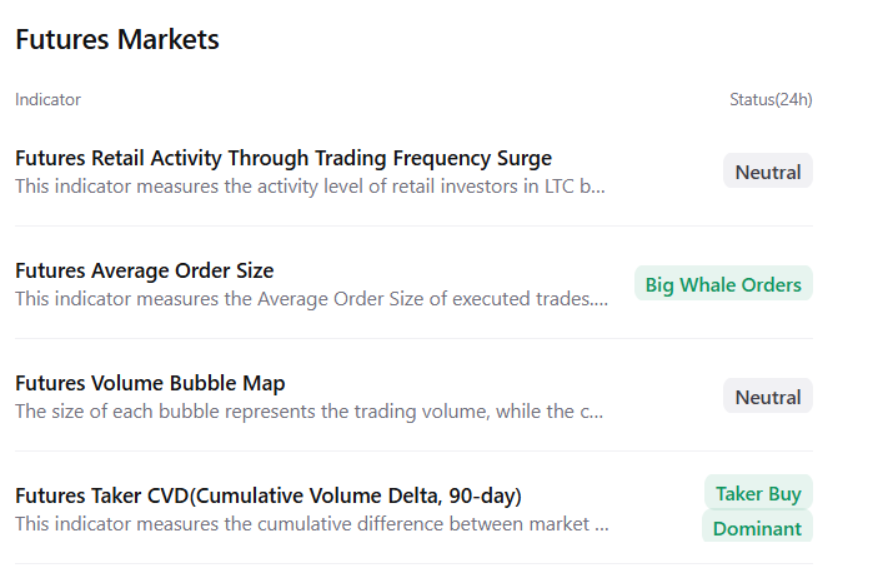Click the retail investors activity description text
Viewport: 896px width, 578px height.
(300, 187)
